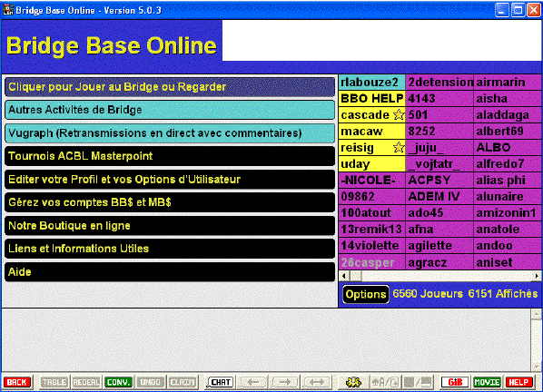The width and height of the screenshot is (543, 392).
Task: Open Cliquer pour Jouer au Bridge ou Regarder
Action: (x=170, y=86)
